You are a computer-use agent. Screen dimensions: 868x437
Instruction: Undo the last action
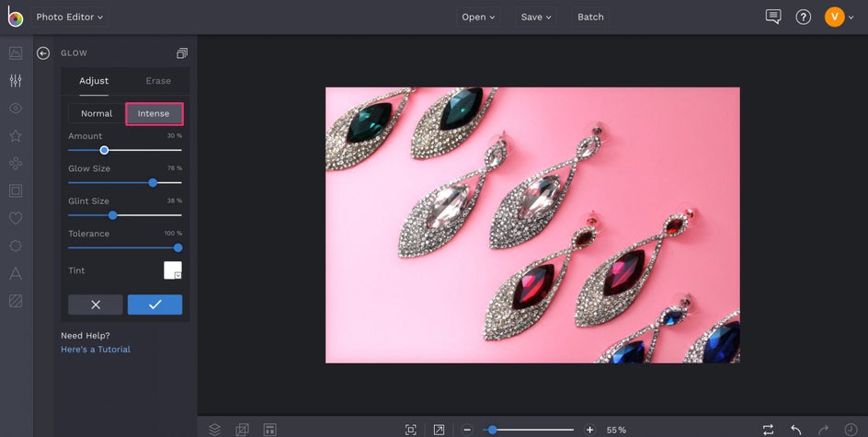(x=796, y=430)
